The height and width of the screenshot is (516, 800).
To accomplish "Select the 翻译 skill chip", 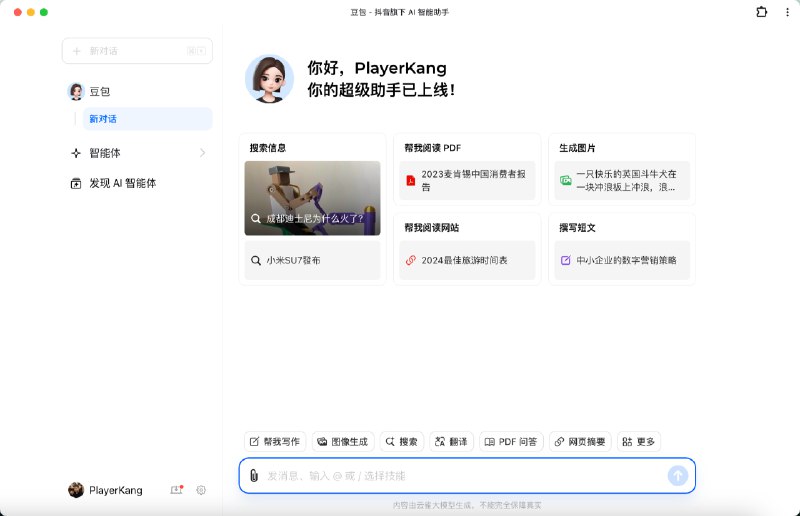I will click(x=452, y=441).
